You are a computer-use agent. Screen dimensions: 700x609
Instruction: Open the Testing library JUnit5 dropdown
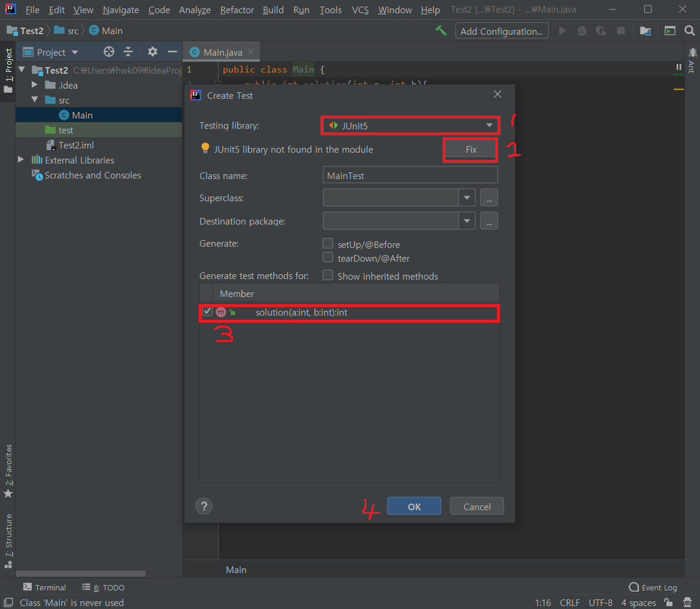tap(410, 126)
